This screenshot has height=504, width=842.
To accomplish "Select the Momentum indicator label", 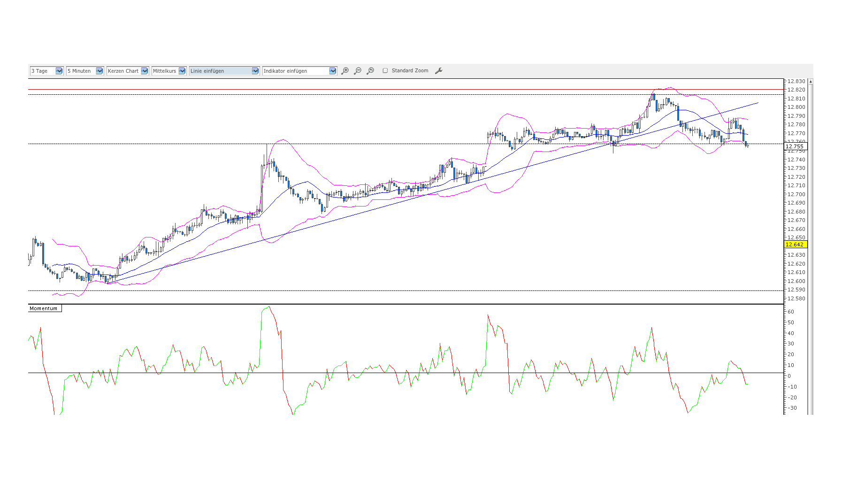I will (x=43, y=308).
